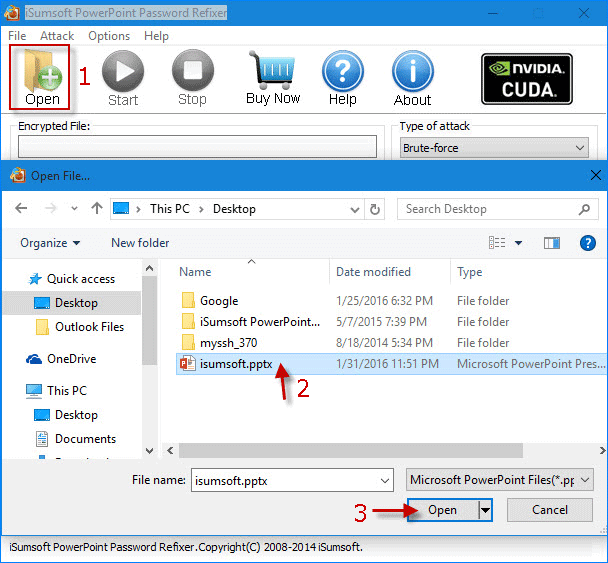Click the Help question mark toolbar icon

point(343,78)
